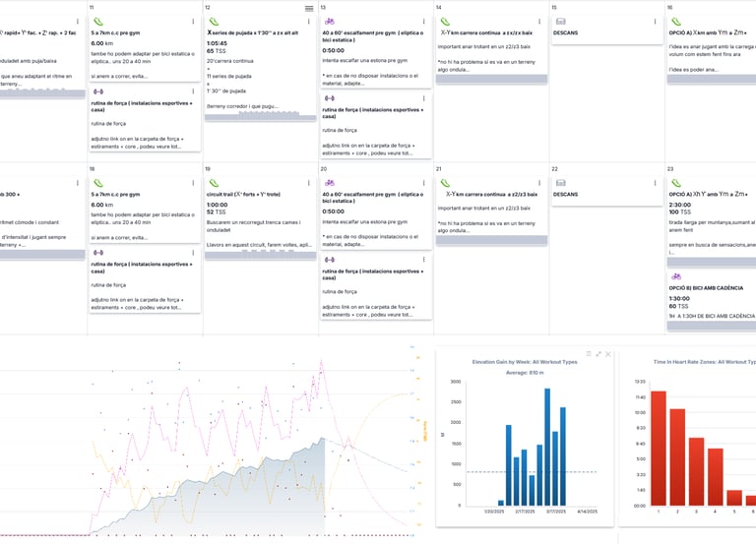Click the strength dumbbell icon on day 11 rutina de força
The height and width of the screenshot is (544, 756).
click(97, 91)
